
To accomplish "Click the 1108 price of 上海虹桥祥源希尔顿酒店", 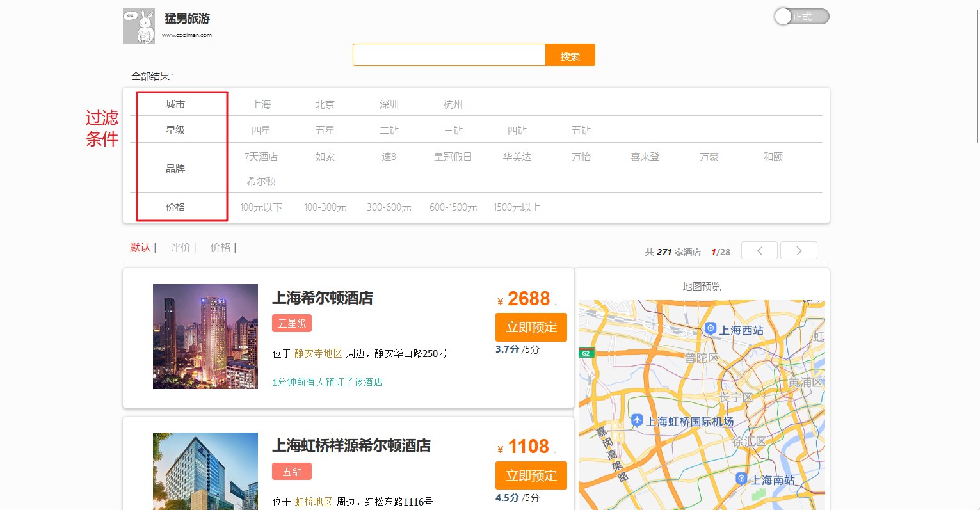I will click(529, 447).
